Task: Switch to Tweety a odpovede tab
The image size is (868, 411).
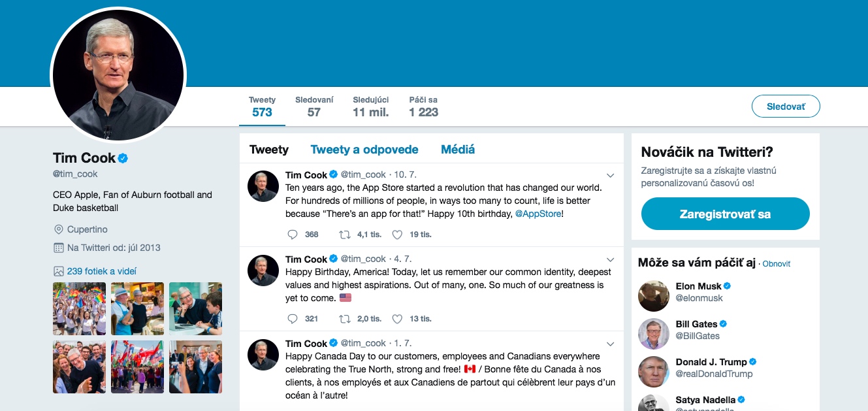Action: (x=364, y=150)
